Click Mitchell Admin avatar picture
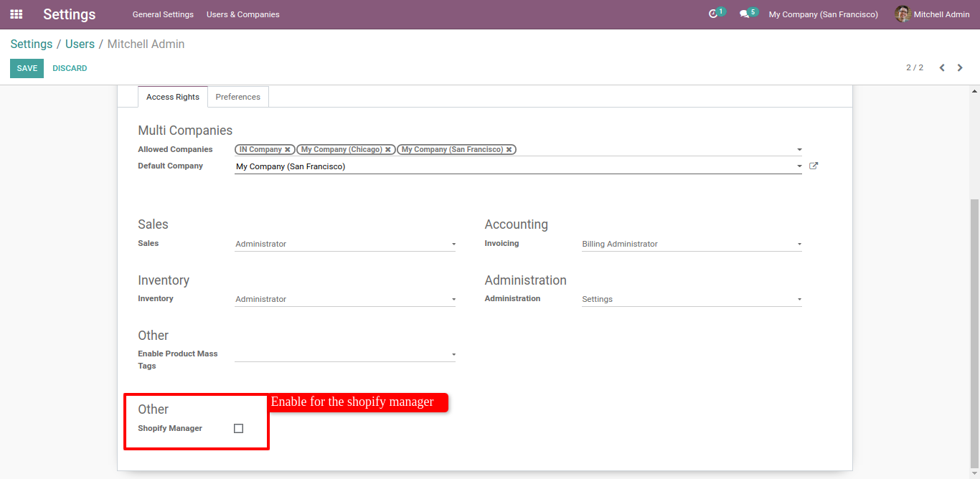 903,14
